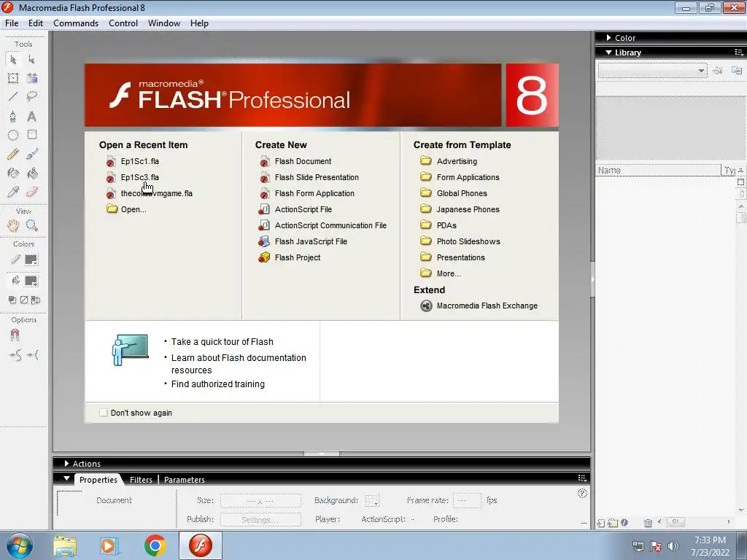Open the File menu
Screen dimensions: 747x560
pyautogui.click(x=12, y=23)
